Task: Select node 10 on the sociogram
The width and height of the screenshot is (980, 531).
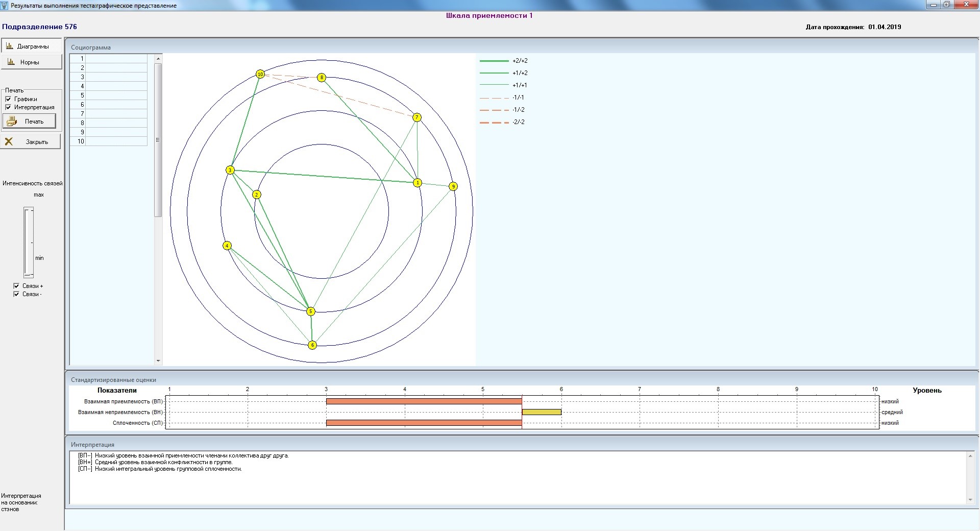Action: 260,75
